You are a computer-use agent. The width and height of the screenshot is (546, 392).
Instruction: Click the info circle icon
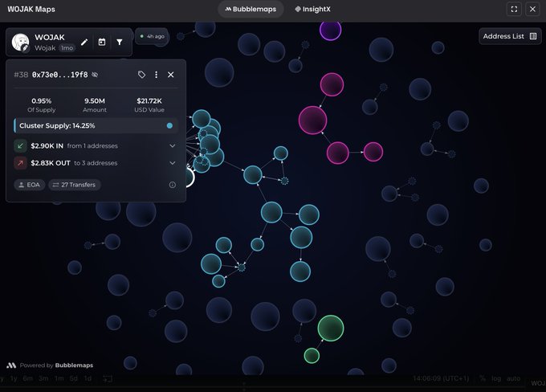[173, 185]
